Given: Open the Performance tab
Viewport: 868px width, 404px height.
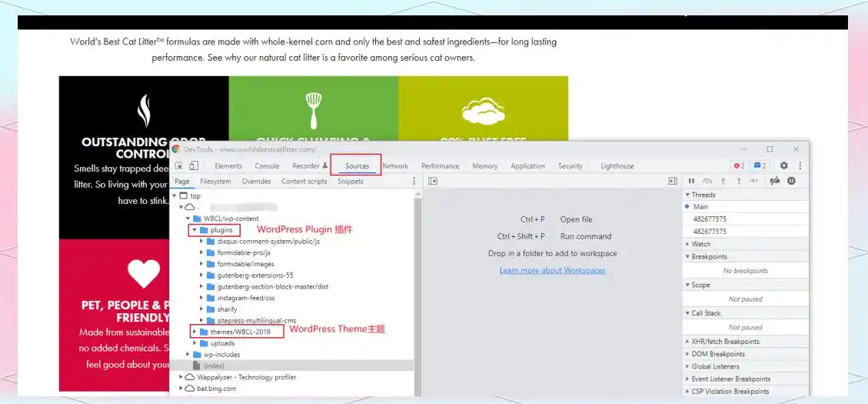Looking at the screenshot, I should [x=440, y=165].
